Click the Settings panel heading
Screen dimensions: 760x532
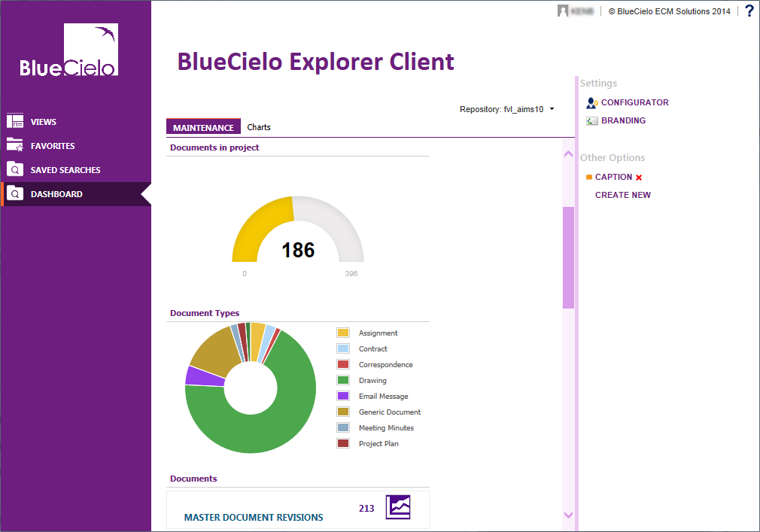click(599, 84)
